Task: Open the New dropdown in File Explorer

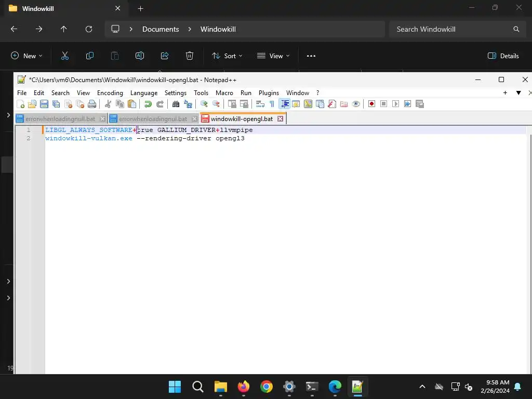Action: (26, 56)
